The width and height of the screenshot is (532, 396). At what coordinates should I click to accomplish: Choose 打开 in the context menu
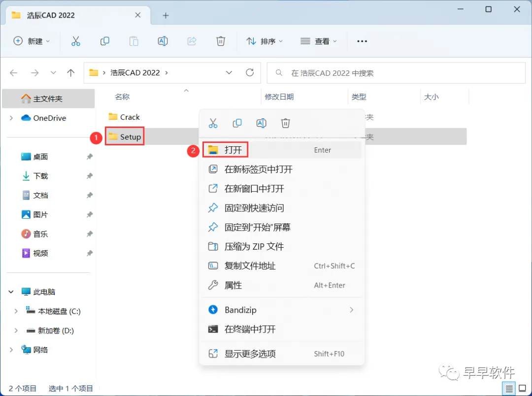pos(282,150)
